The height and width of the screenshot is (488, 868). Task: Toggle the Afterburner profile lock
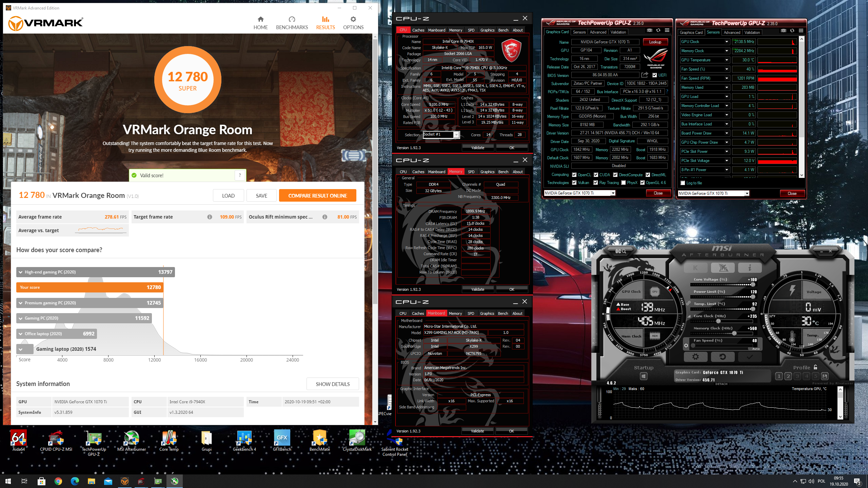pyautogui.click(x=815, y=367)
